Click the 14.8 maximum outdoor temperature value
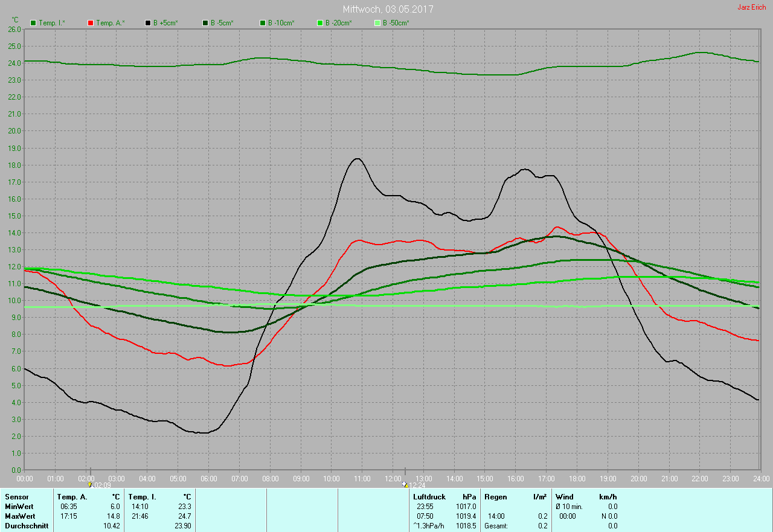The image size is (773, 532). tap(113, 516)
